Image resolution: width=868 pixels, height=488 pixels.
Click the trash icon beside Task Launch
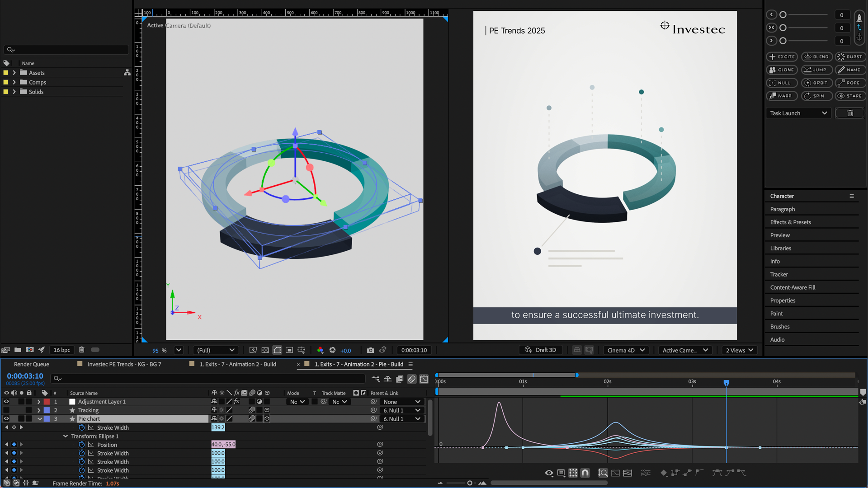click(849, 113)
